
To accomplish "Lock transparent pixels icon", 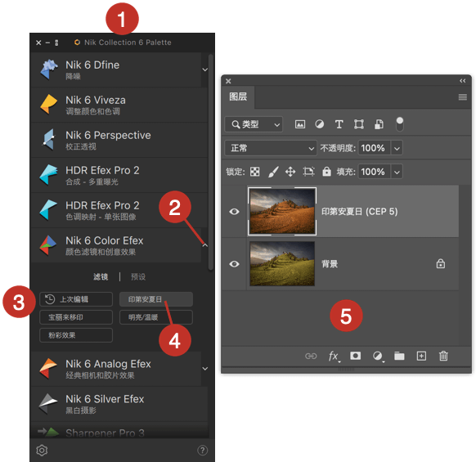I will point(254,172).
